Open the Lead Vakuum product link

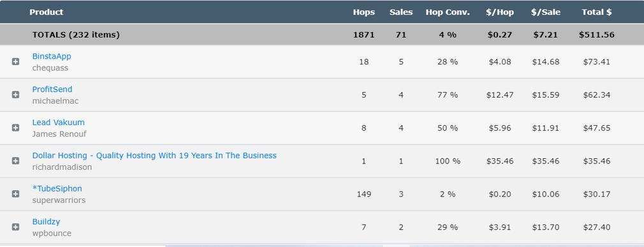[58, 123]
